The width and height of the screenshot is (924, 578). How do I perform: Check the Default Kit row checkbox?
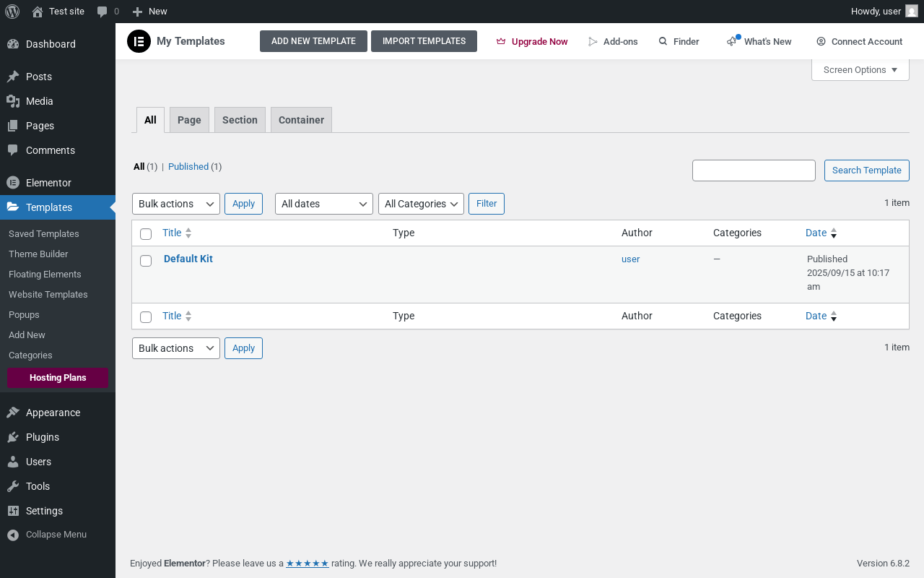coord(146,261)
